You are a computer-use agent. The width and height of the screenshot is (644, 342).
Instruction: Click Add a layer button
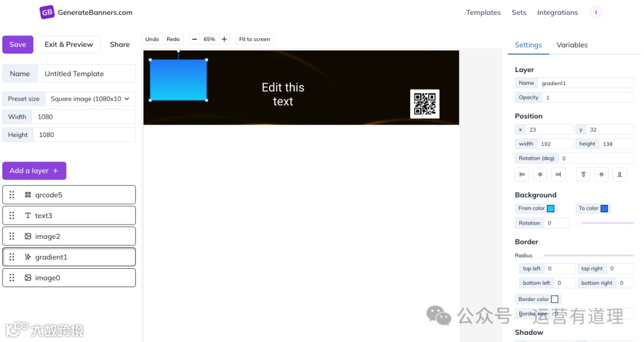(x=34, y=171)
